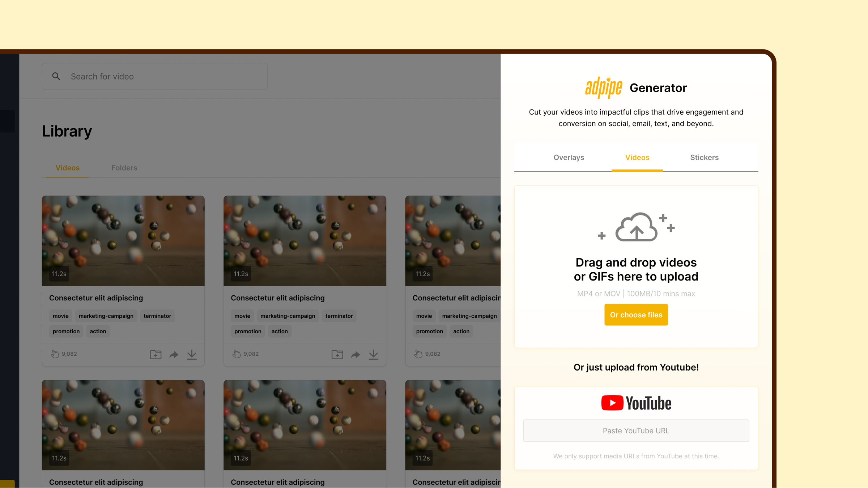Click first card title Consectetur elit adipiscing

96,297
